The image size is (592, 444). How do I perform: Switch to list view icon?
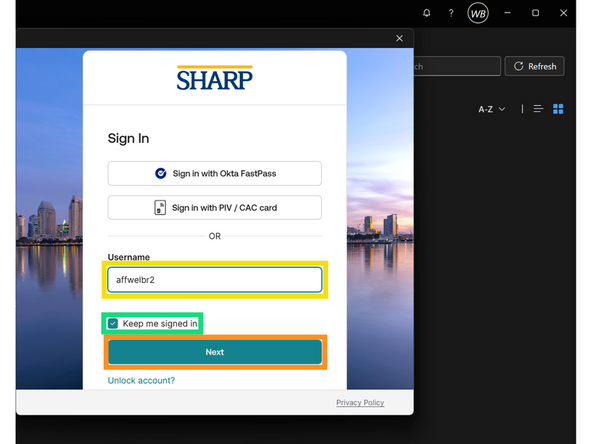(x=538, y=109)
